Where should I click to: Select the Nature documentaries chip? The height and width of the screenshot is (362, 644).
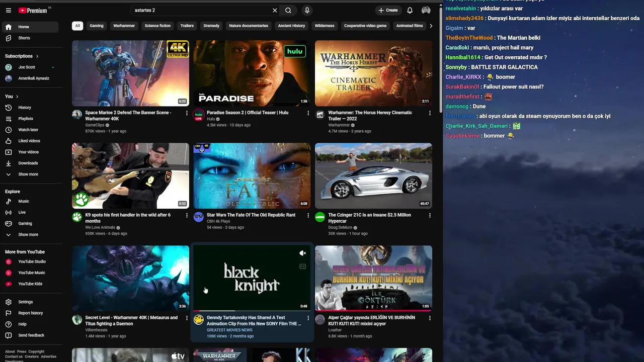[249, 26]
